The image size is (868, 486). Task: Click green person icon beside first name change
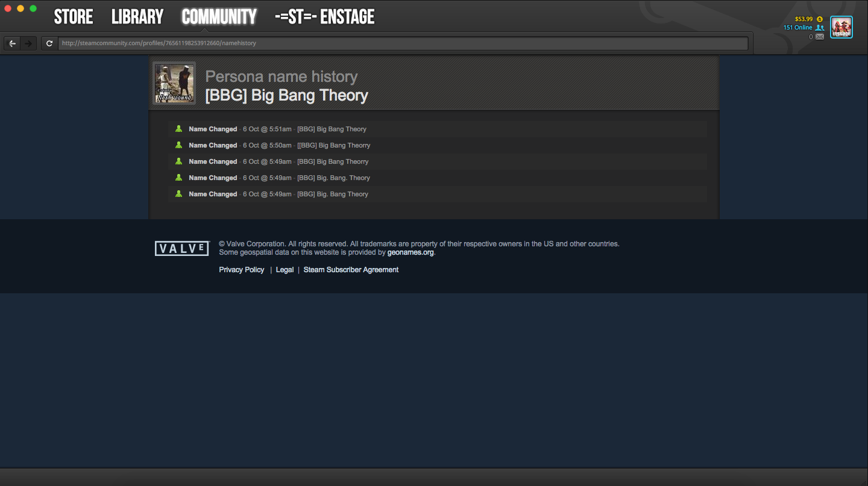point(178,129)
